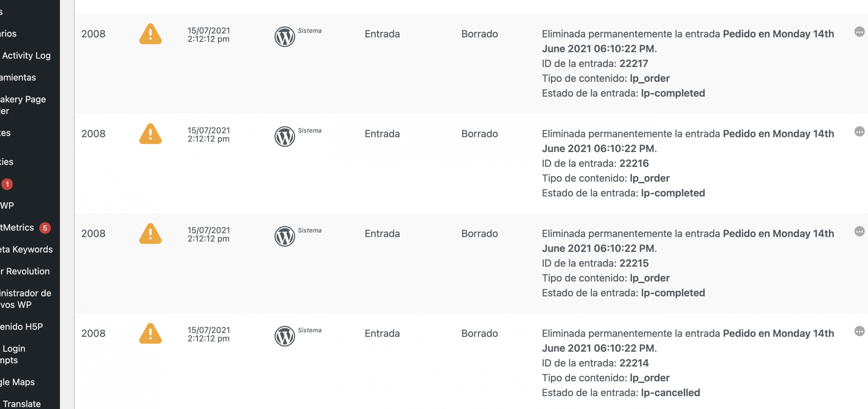Click the WordPress Sistema avatar for entry 22217
Screen dimensions: 868x409
[285, 36]
